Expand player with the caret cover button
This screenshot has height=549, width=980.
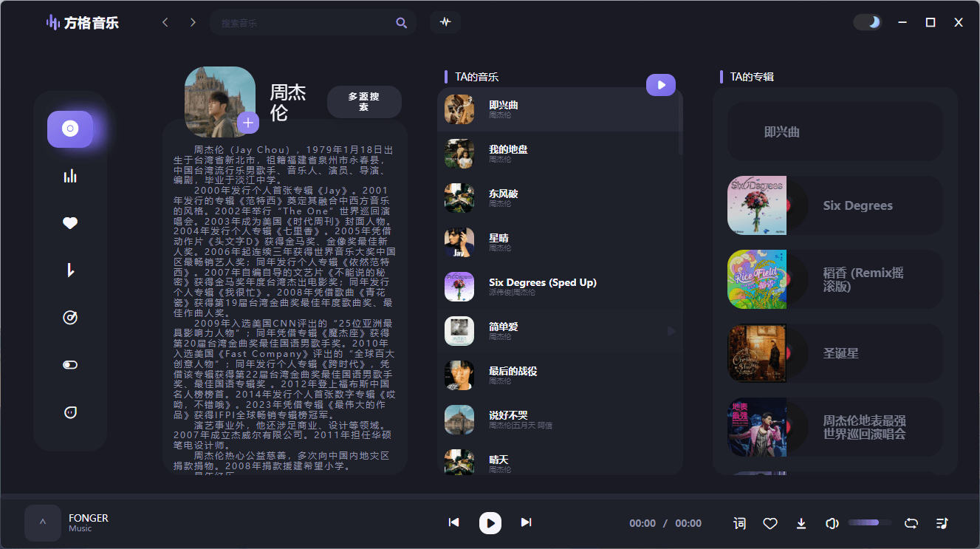coord(43,523)
